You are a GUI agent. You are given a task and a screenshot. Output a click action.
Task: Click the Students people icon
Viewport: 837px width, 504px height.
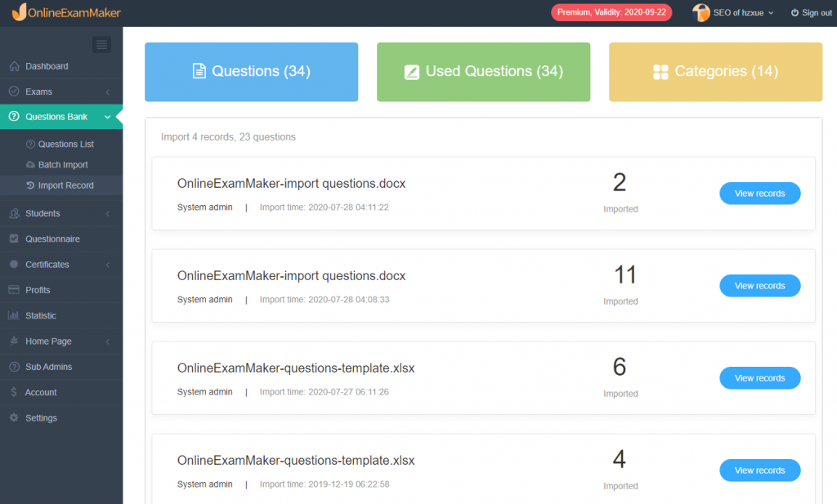click(x=14, y=213)
